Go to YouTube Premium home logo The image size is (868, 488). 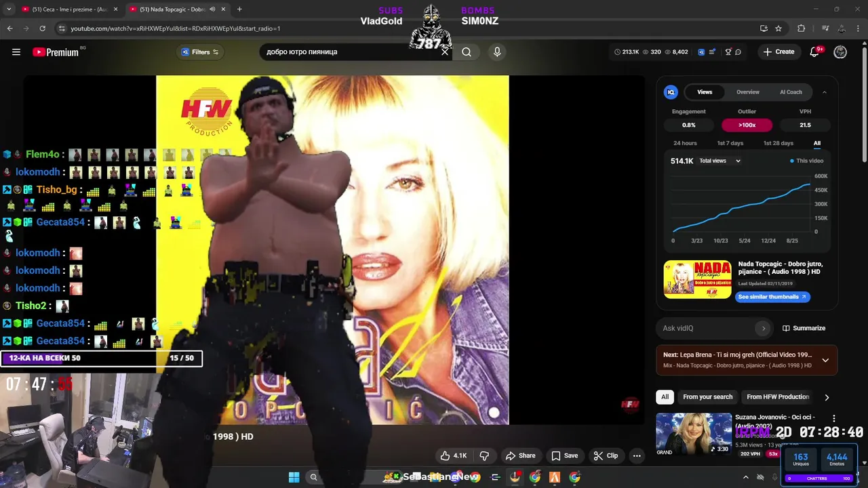point(56,52)
